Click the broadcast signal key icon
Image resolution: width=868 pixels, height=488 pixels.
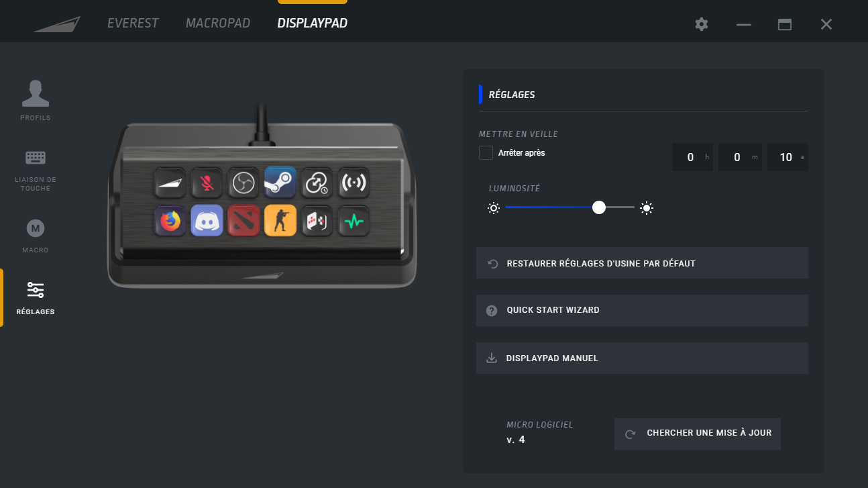coord(353,183)
